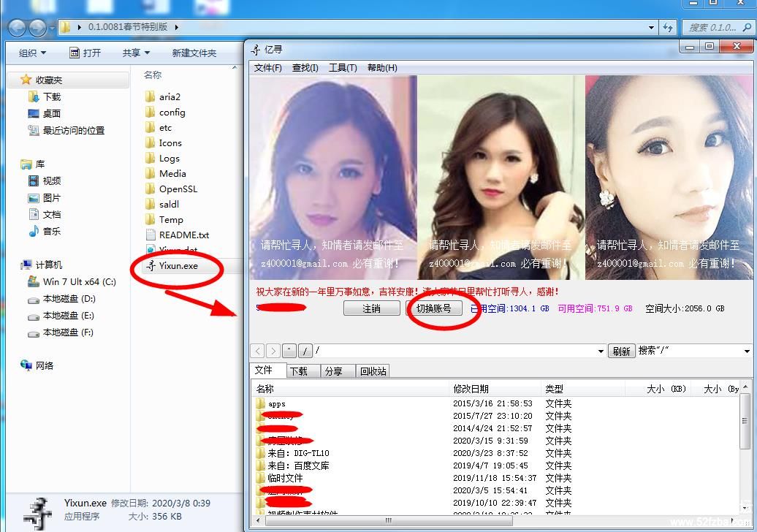Open the 组织 dropdown menu
Viewport: 757px width, 532px height.
coord(32,53)
